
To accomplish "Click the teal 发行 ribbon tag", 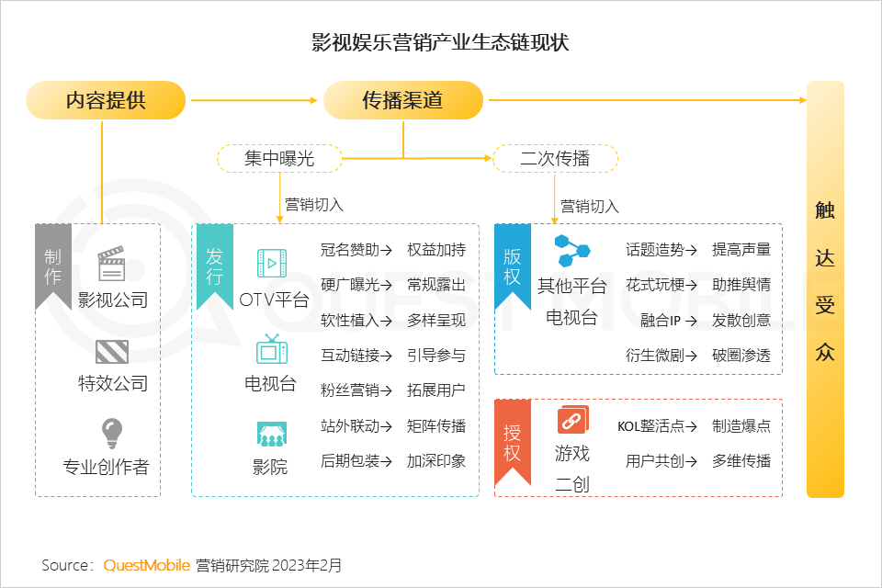I will click(214, 266).
